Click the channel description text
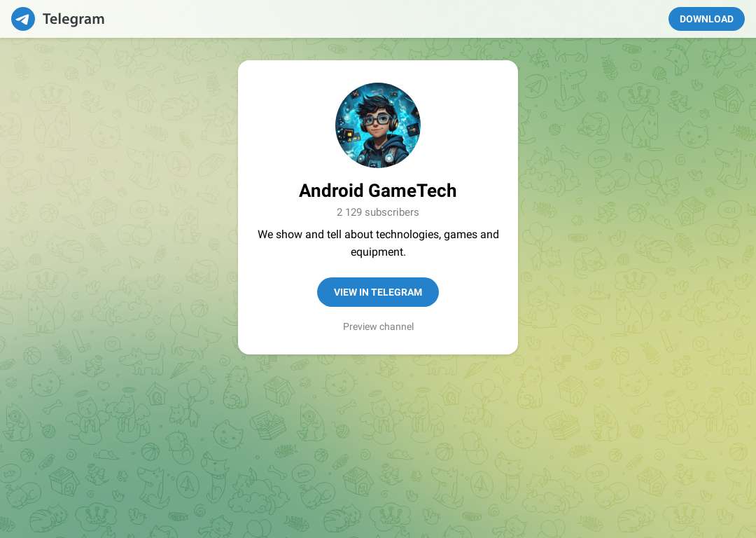 378,243
